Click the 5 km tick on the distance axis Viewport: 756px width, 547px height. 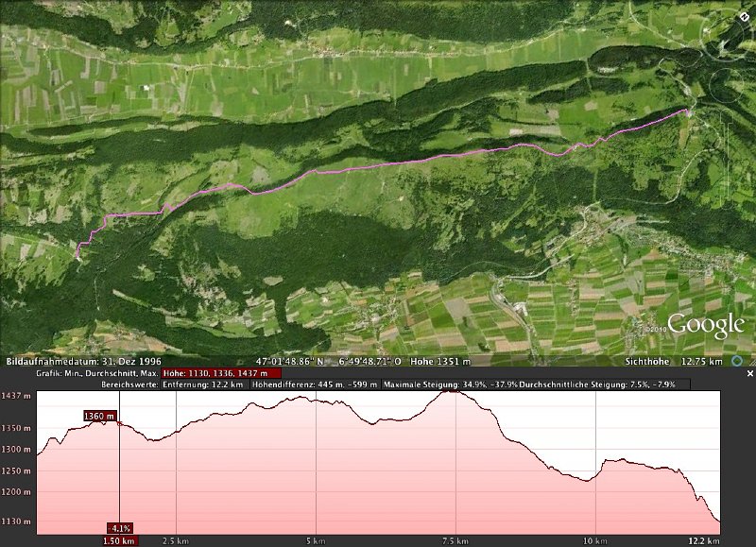[316, 540]
